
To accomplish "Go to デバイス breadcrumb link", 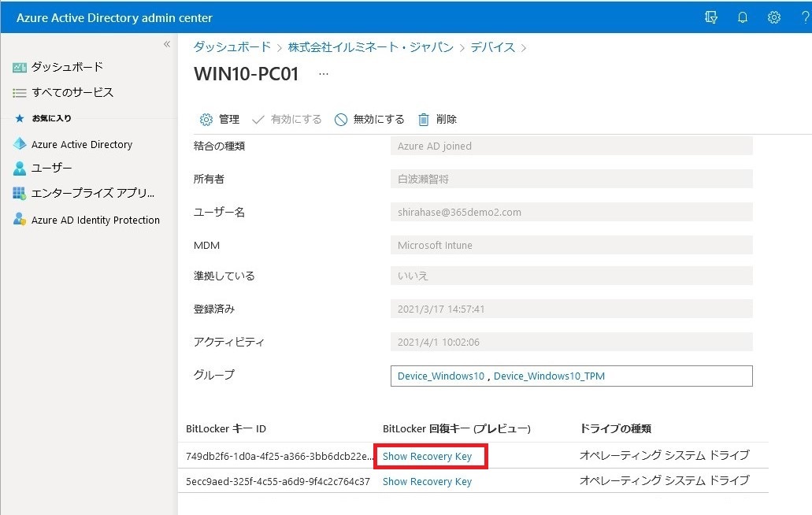I will (492, 47).
